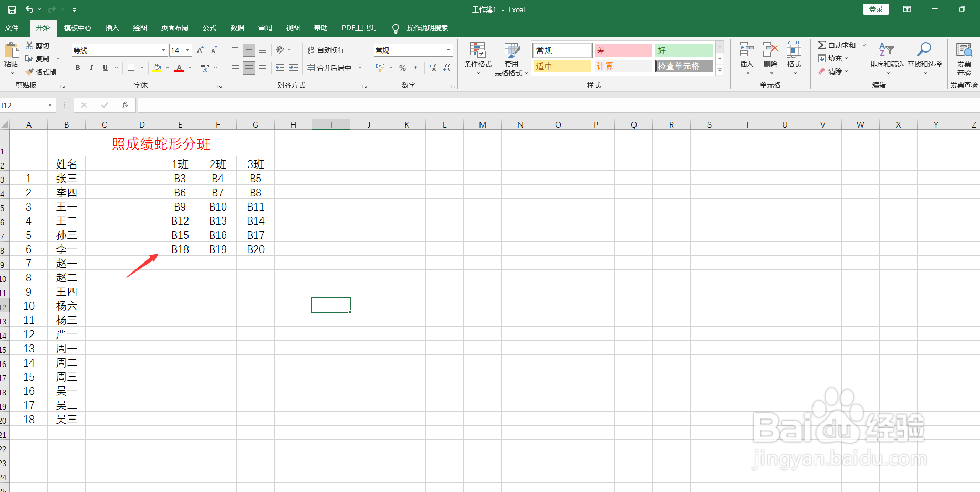This screenshot has width=980, height=492.
Task: Toggle middle vertical alignment
Action: [x=249, y=50]
